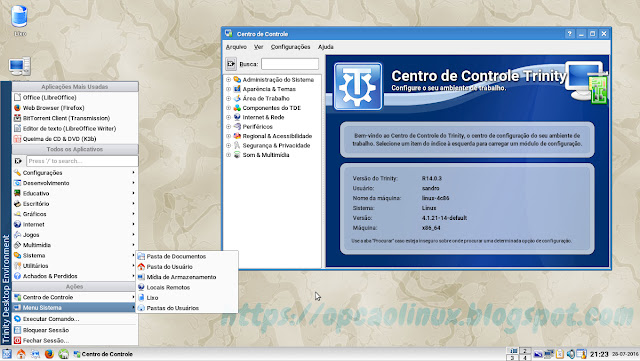Screen dimensions: 640x361
Task: Click the show desktop icon in taskbar
Action: click(35, 354)
